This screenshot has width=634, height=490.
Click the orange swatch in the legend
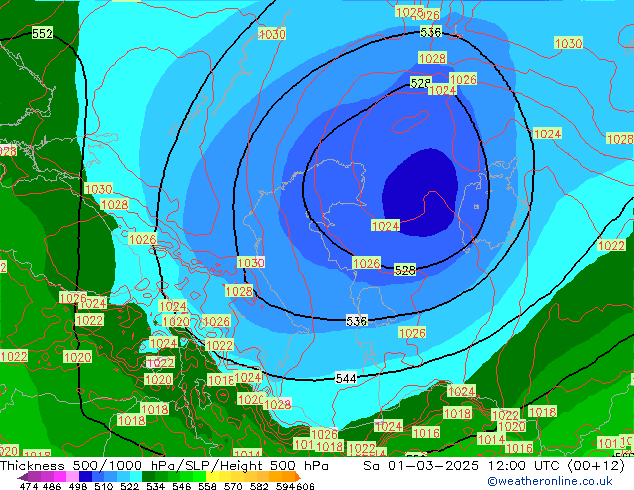[x=274, y=477]
